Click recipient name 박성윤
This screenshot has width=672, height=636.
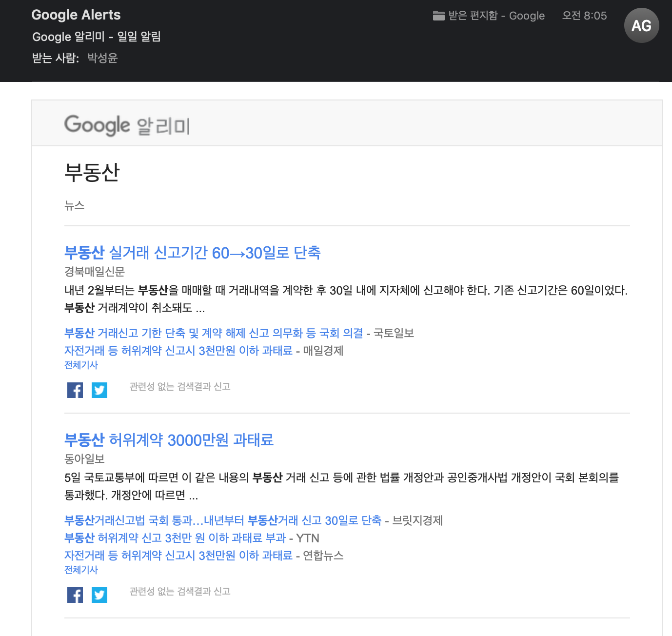tap(102, 58)
